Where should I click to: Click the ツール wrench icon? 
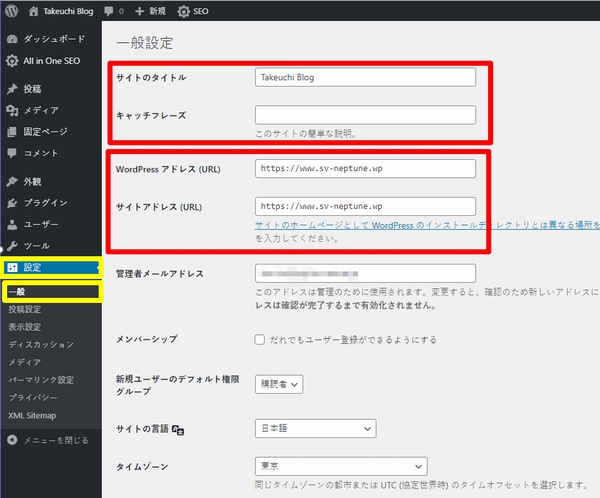pyautogui.click(x=12, y=246)
